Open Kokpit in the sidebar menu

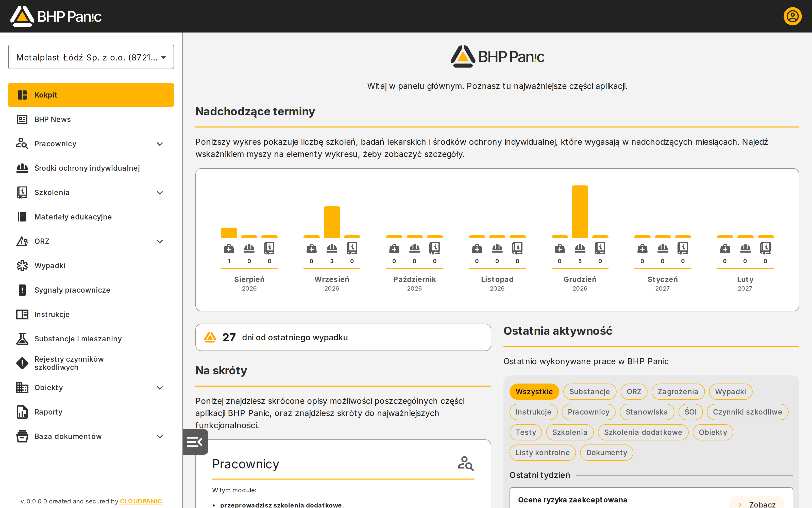91,95
